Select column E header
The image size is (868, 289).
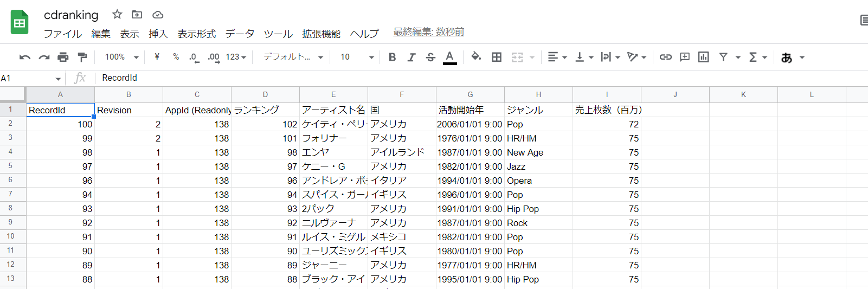[x=333, y=94]
